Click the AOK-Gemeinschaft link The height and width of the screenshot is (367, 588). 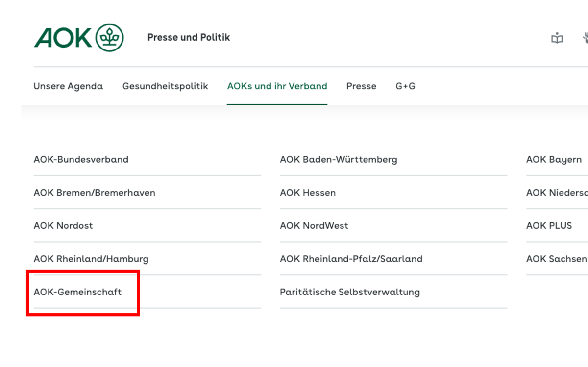click(77, 292)
